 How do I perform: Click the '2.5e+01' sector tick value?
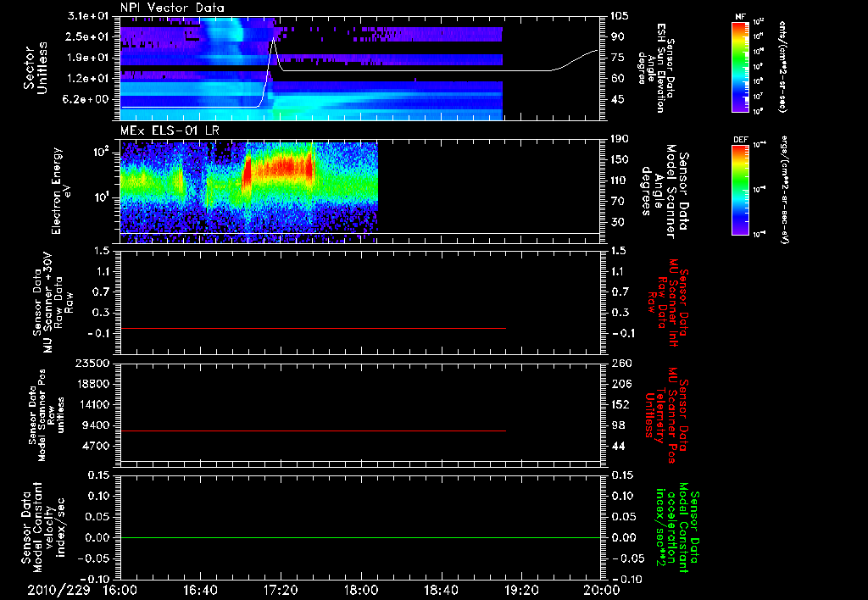pyautogui.click(x=88, y=36)
